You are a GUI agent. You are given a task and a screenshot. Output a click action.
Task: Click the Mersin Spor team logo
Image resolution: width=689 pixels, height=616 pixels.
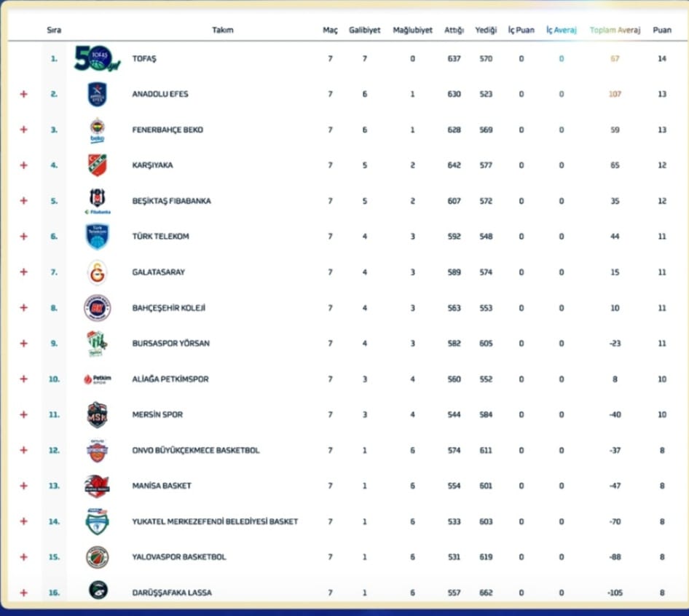click(97, 414)
